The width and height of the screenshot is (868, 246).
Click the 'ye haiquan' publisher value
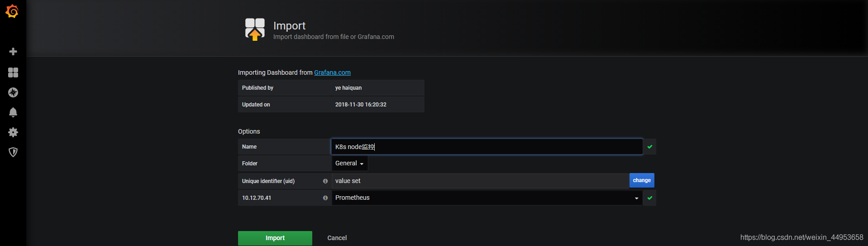[x=348, y=88]
